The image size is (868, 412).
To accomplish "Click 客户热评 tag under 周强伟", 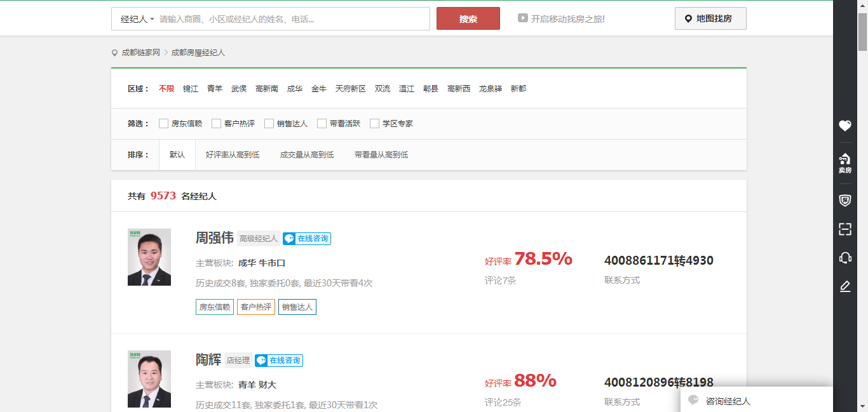I will [256, 307].
